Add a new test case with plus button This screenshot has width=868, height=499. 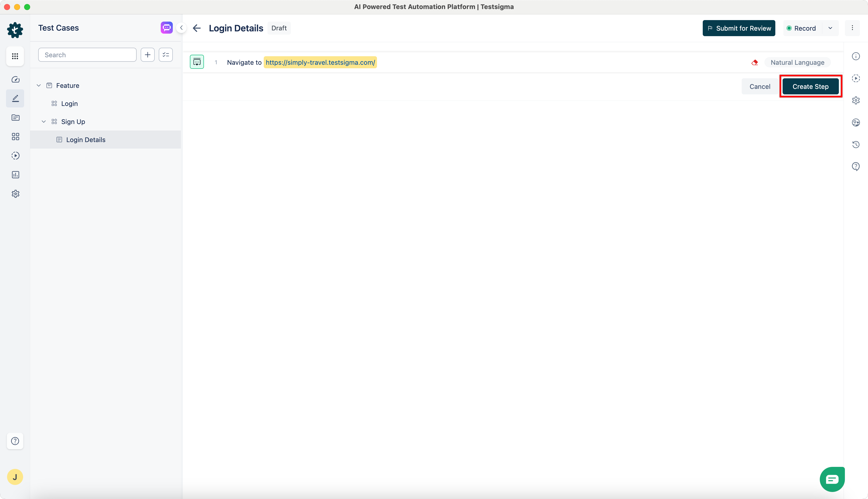[148, 55]
